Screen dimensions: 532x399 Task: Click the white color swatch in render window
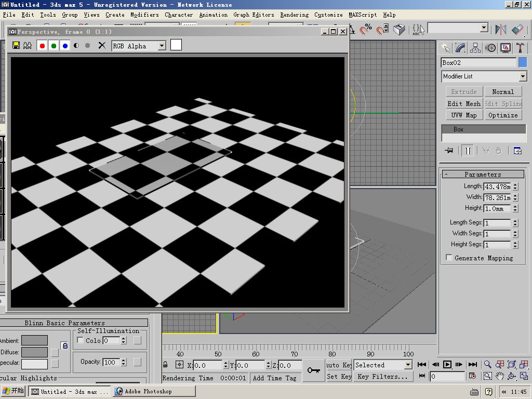[x=176, y=45]
